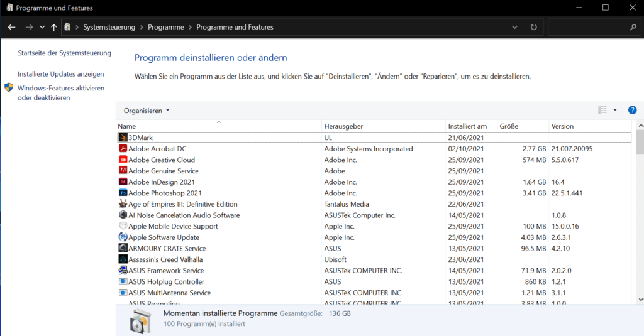Click the Apple Software Update icon
This screenshot has height=336, width=644.
tap(123, 237)
